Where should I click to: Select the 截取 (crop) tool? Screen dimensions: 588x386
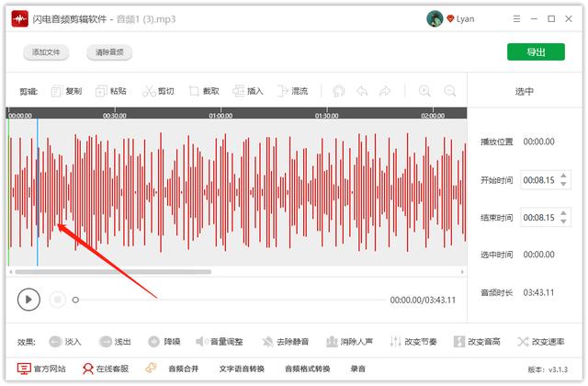coord(204,91)
